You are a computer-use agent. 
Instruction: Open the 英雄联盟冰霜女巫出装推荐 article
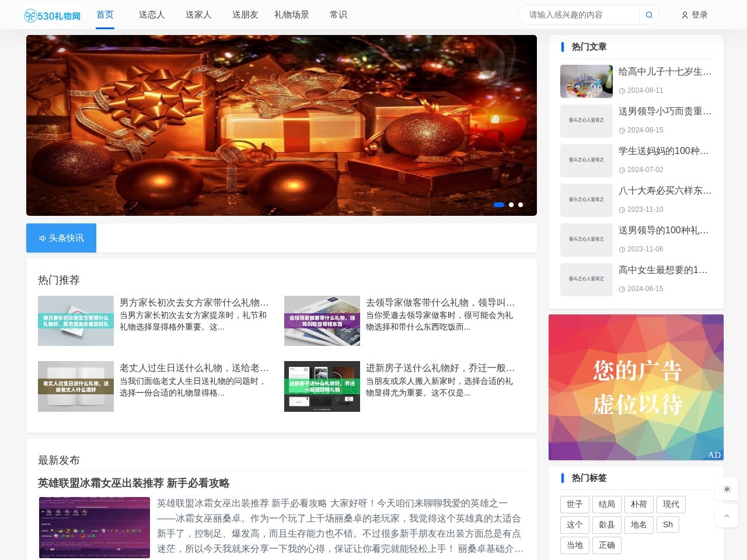point(133,484)
